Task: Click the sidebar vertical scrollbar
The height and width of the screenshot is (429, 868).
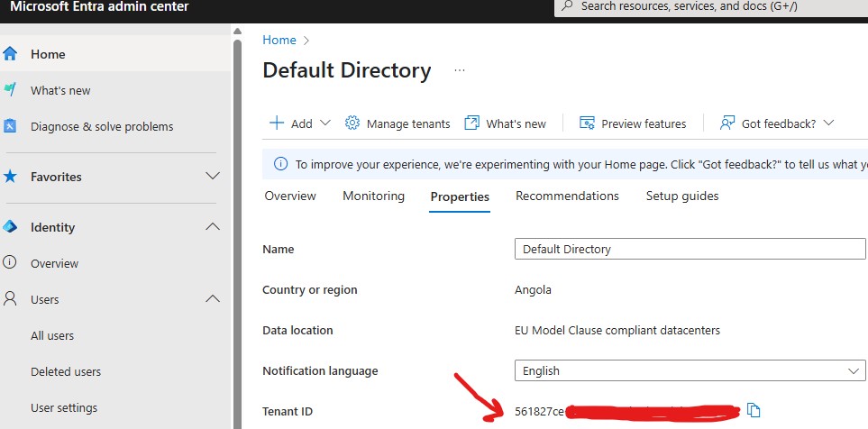Action: click(x=237, y=233)
